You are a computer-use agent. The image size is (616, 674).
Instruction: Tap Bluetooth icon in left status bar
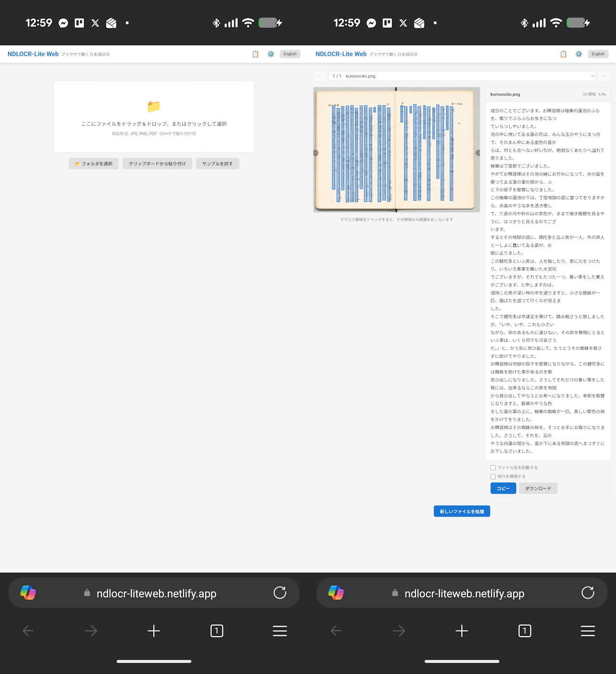pyautogui.click(x=217, y=23)
